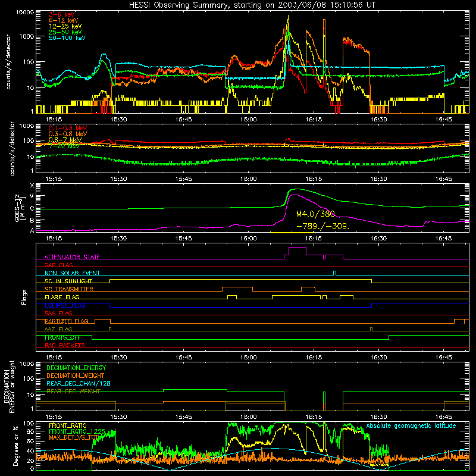
Task: Click the -789./-309. flare position annotation
Action: coord(322,226)
